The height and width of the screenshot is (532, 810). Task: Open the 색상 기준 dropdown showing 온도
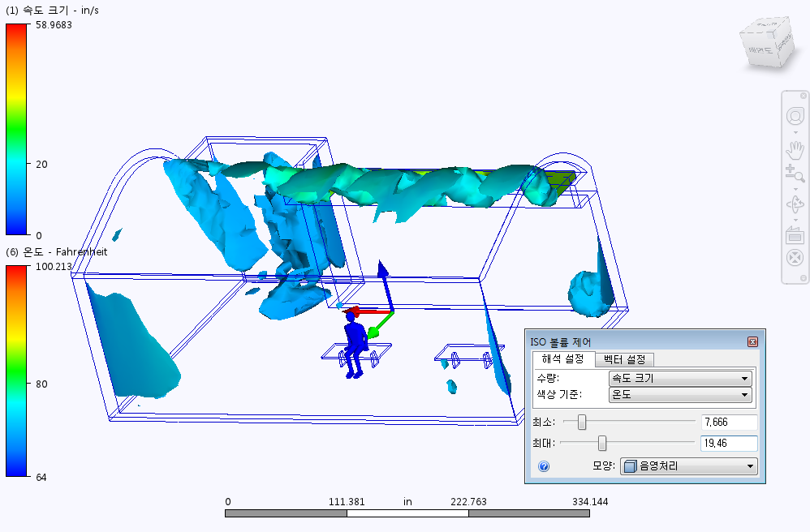coord(680,395)
